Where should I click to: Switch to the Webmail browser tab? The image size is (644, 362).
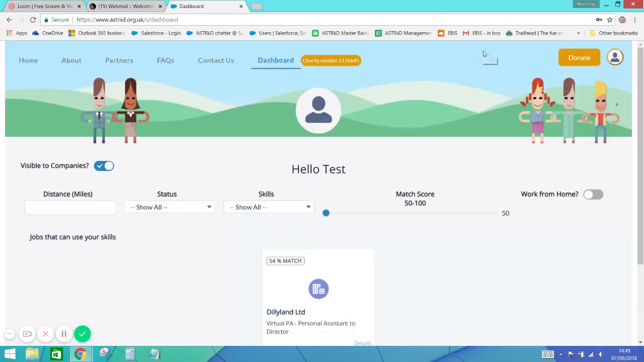[x=126, y=6]
